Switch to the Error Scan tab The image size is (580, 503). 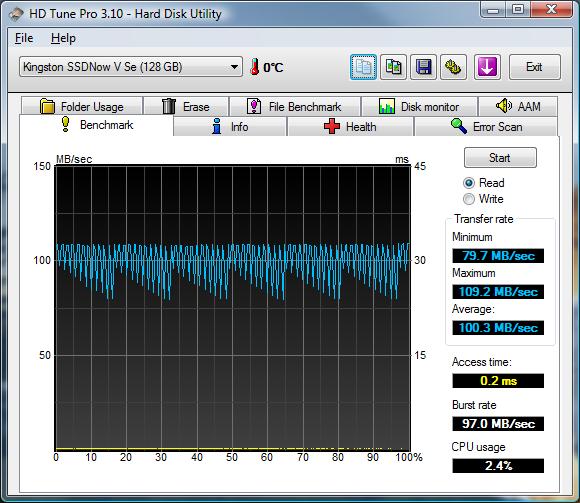coord(486,126)
